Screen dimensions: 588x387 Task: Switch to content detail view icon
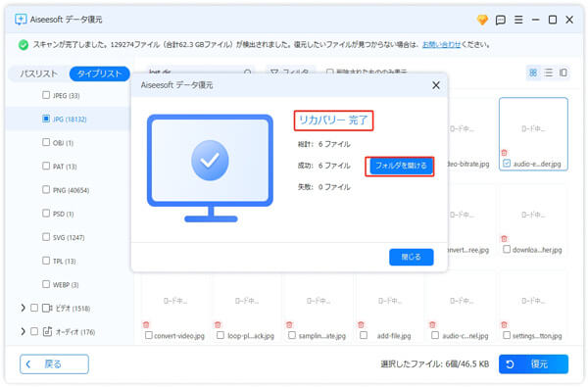[x=563, y=73]
